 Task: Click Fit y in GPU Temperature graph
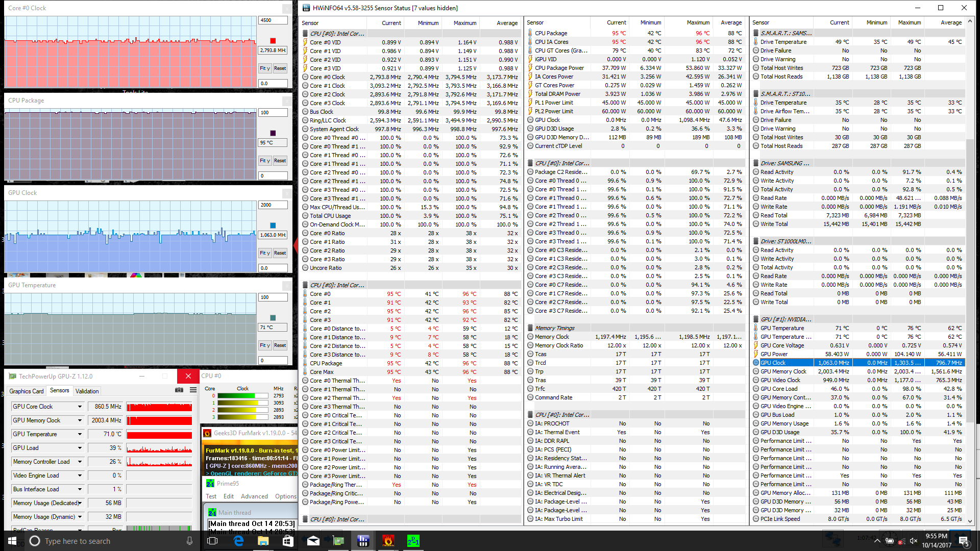click(x=265, y=345)
